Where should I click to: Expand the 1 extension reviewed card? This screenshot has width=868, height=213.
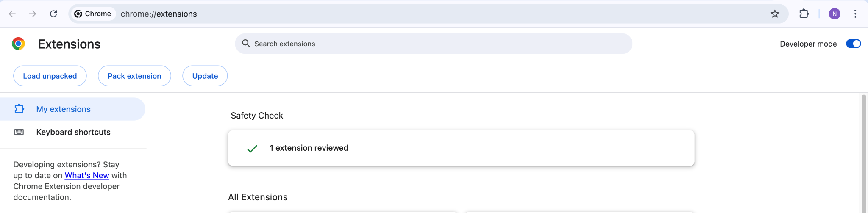(461, 148)
